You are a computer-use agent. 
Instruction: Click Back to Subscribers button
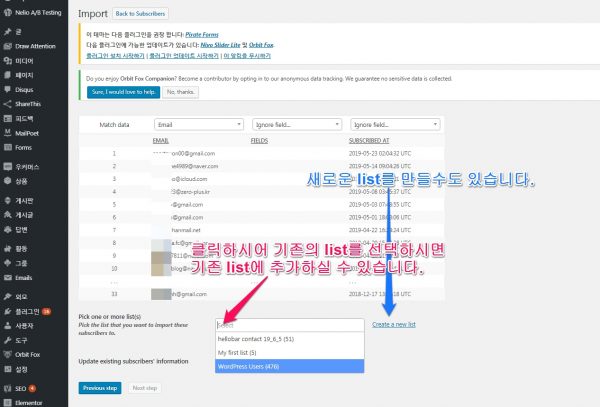pyautogui.click(x=140, y=15)
